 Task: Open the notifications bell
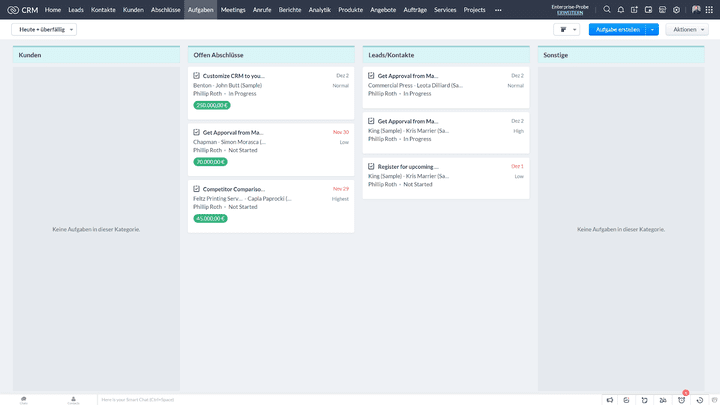[621, 9]
